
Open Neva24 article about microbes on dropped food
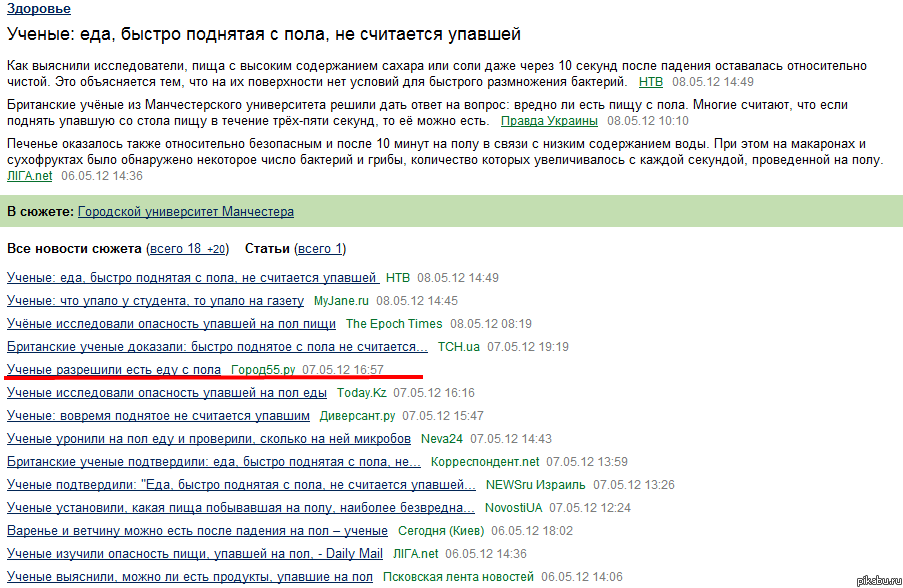click(209, 438)
